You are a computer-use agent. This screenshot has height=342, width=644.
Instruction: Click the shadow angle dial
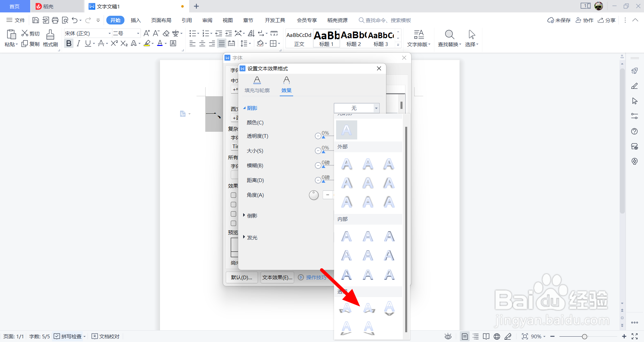pyautogui.click(x=314, y=195)
